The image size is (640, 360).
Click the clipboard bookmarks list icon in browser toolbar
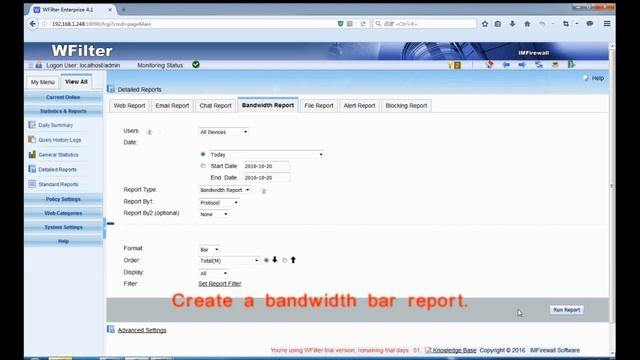pos(498,24)
